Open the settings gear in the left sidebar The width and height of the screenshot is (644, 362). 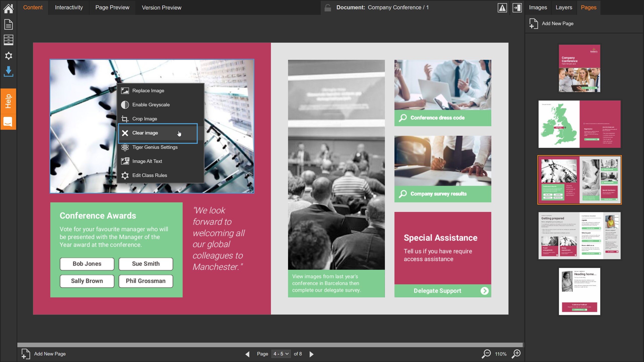click(x=8, y=56)
